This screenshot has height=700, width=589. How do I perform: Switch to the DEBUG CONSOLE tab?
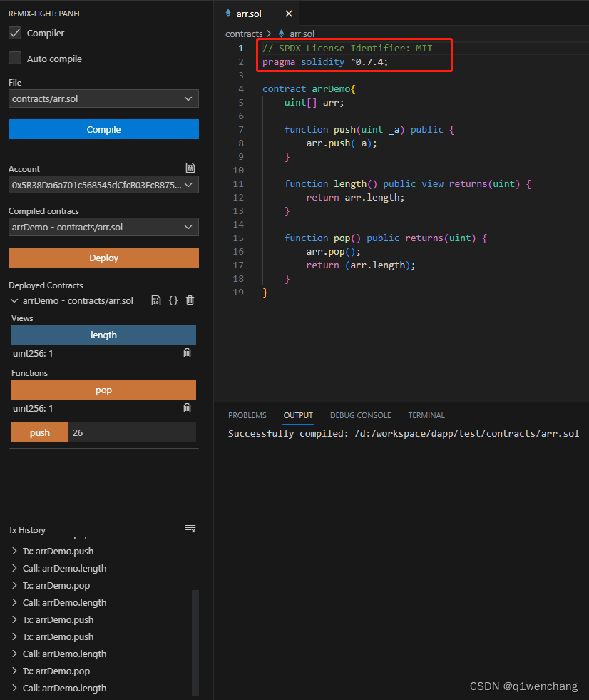360,415
